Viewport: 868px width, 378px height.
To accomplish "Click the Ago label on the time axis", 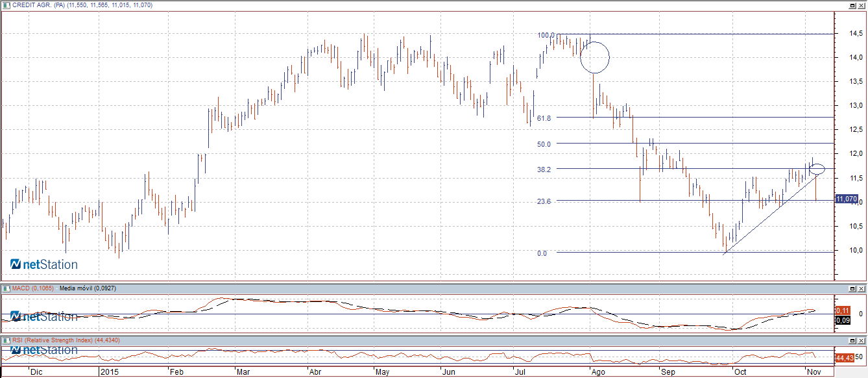I will click(x=598, y=372).
